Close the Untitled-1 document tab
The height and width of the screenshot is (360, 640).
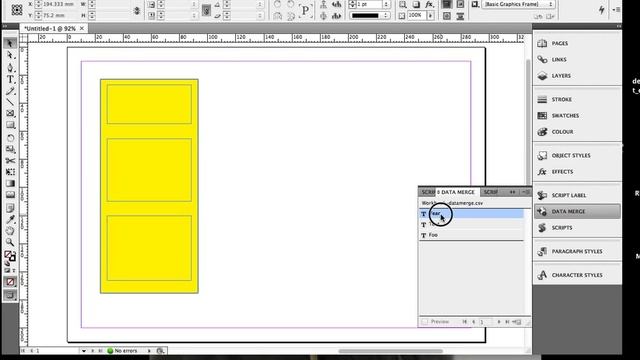point(82,28)
